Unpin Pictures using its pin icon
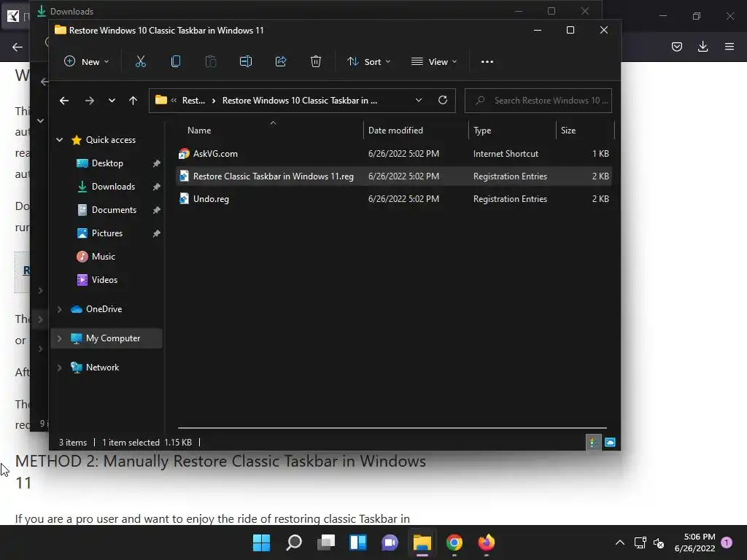The width and height of the screenshot is (747, 560). (156, 233)
